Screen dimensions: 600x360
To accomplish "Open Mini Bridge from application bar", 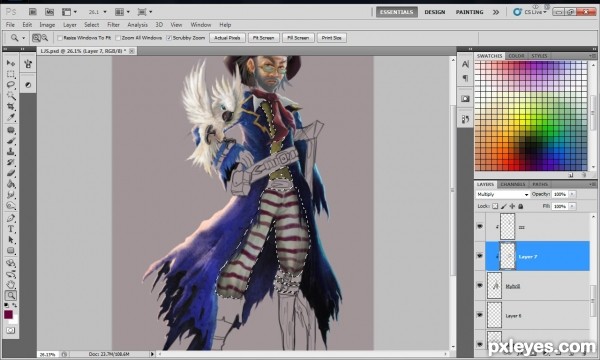I will pyautogui.click(x=49, y=12).
